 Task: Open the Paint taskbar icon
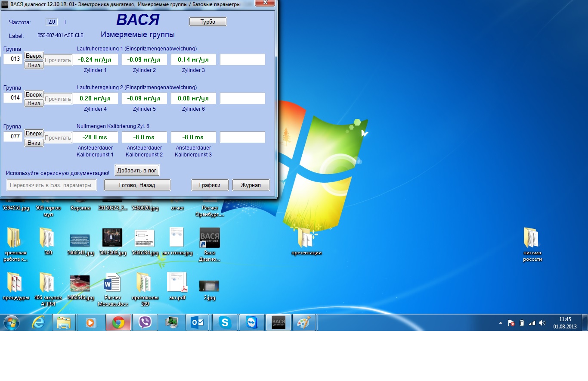pos(304,322)
